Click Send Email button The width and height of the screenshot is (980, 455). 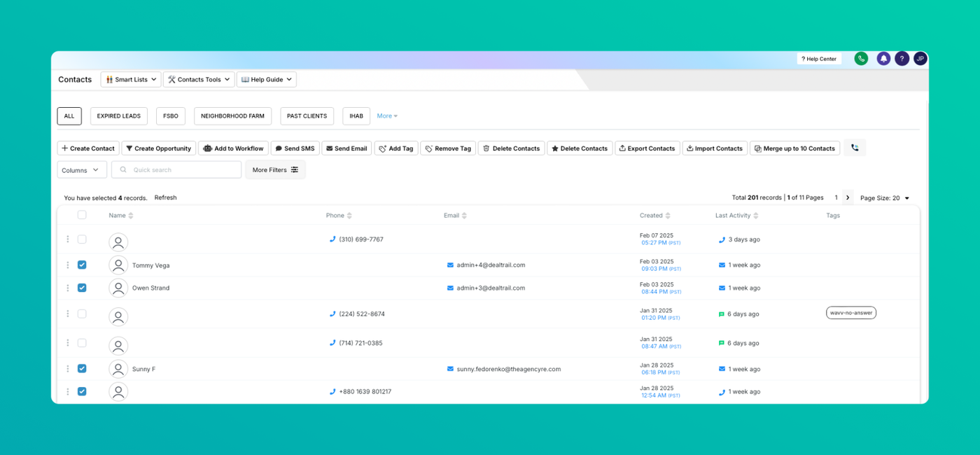pos(346,148)
